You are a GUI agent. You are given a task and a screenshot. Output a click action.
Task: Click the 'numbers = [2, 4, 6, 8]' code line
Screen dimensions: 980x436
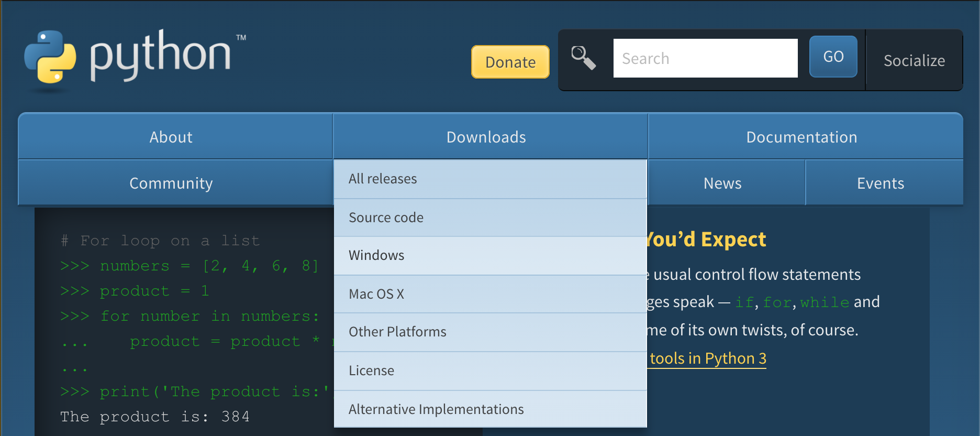click(x=209, y=266)
